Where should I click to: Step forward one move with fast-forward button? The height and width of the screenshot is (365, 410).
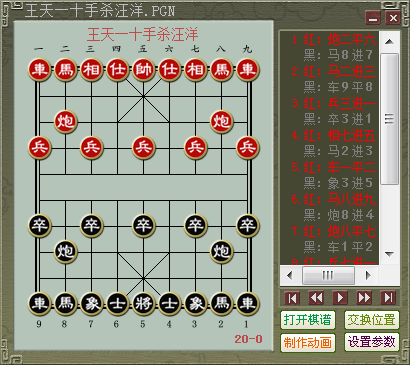point(364,298)
